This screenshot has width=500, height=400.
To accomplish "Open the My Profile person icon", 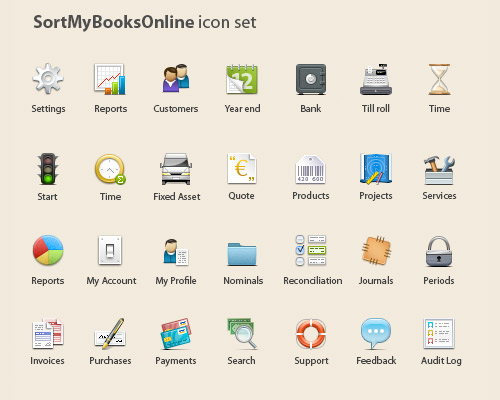I will point(176,252).
